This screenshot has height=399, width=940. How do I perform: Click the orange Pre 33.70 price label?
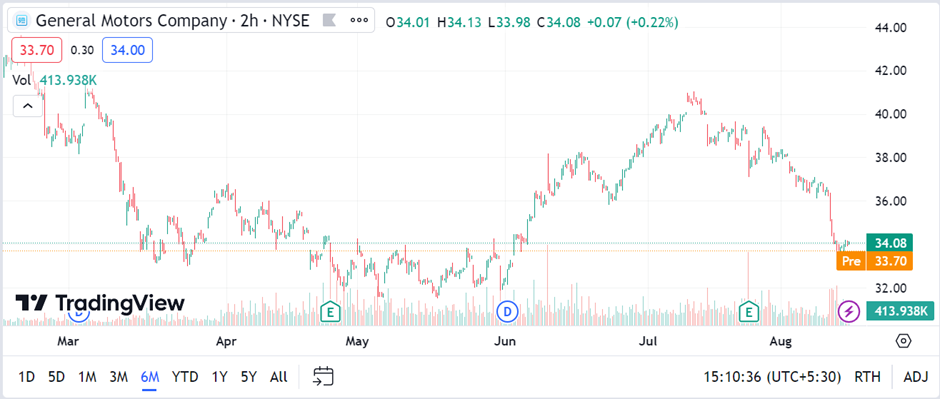875,261
